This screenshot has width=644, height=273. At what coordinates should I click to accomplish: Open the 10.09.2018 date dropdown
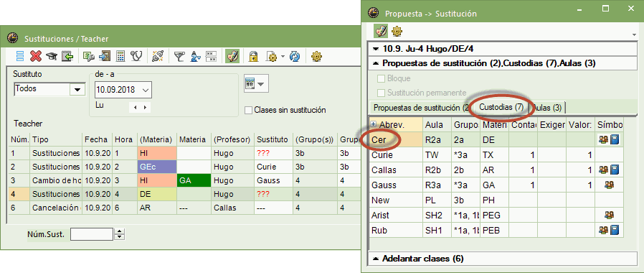146,90
